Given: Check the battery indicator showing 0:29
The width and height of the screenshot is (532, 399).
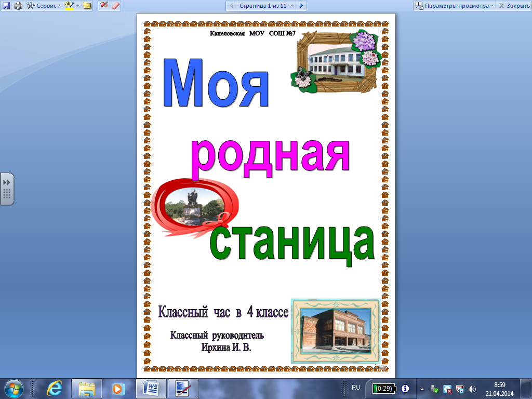Looking at the screenshot, I should click(384, 389).
